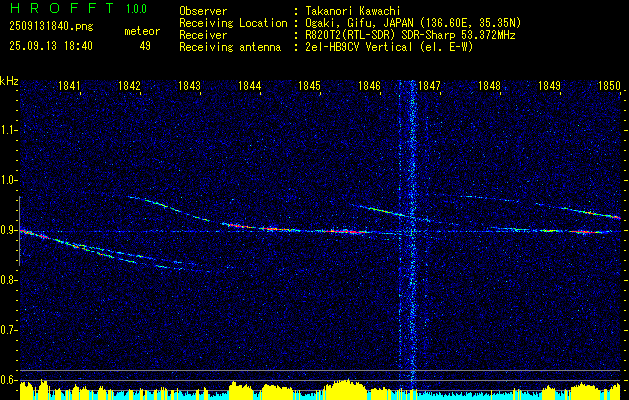This screenshot has height=400, width=629.
Task: Click the kHz axis unit label
Action: tap(9, 81)
